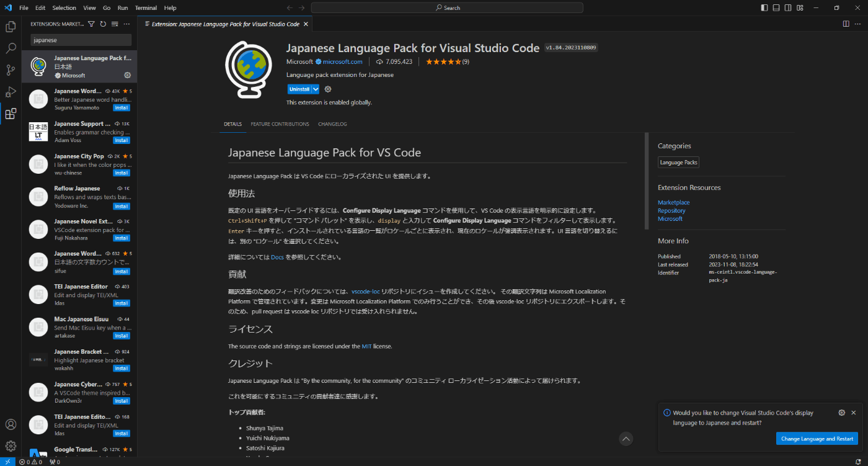868x466 pixels.
Task: Open the Explorer view in activity bar
Action: [11, 27]
